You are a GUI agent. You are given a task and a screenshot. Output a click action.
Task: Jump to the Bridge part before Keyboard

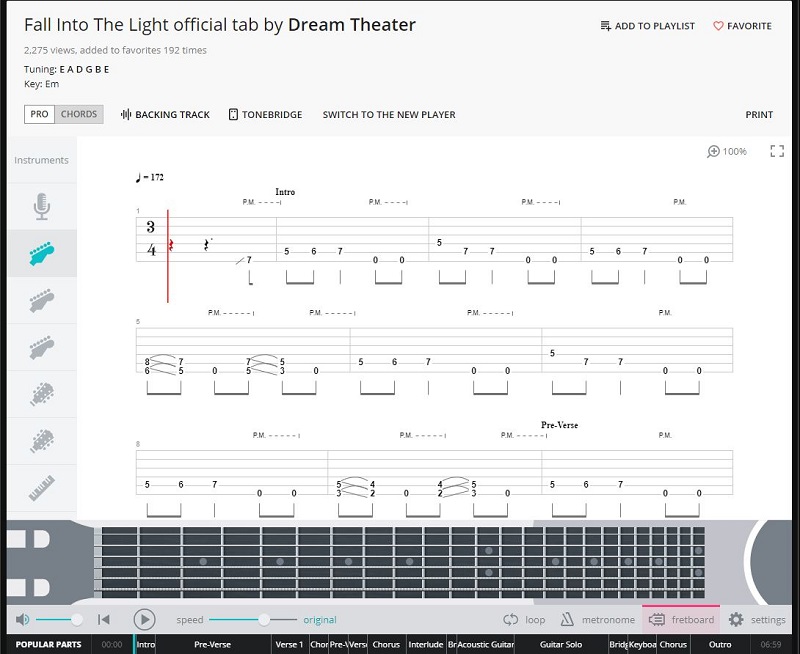click(x=618, y=644)
